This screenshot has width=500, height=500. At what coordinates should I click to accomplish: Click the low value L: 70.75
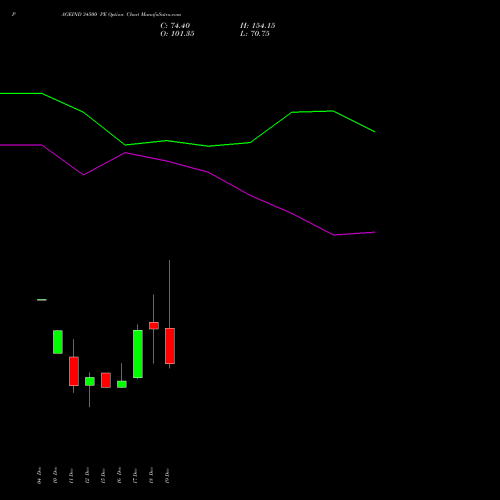point(255,34)
